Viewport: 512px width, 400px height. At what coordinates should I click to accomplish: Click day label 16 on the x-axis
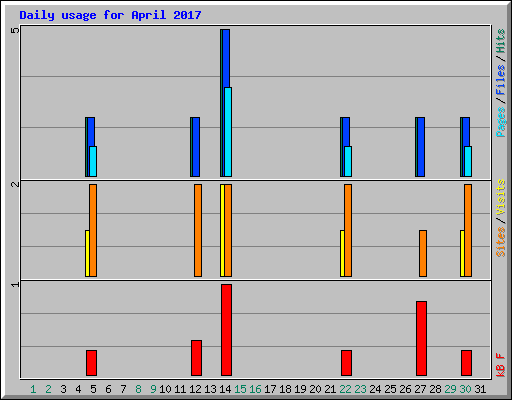tap(255, 389)
